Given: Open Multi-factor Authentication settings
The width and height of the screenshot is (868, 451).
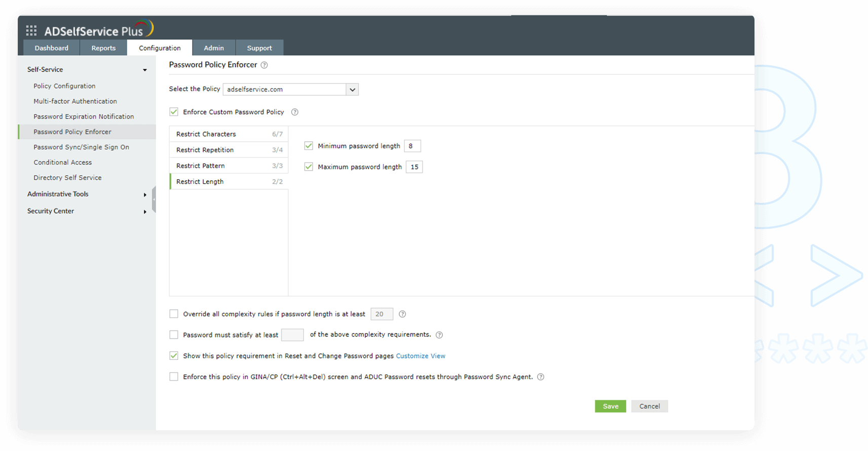Looking at the screenshot, I should 75,101.
